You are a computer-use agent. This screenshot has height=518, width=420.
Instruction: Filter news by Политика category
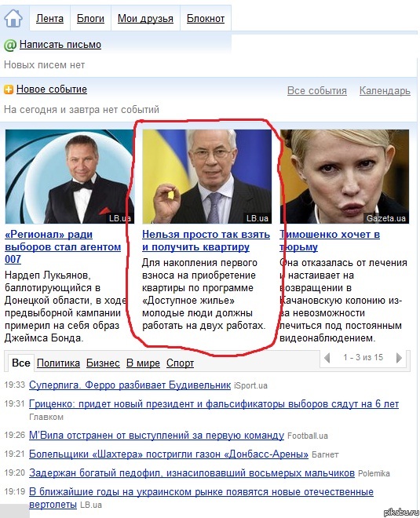click(59, 363)
